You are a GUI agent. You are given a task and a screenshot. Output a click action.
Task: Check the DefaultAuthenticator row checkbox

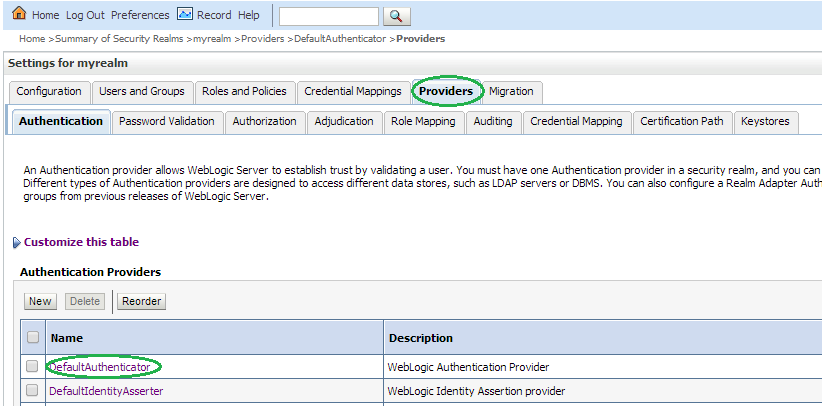pyautogui.click(x=32, y=366)
